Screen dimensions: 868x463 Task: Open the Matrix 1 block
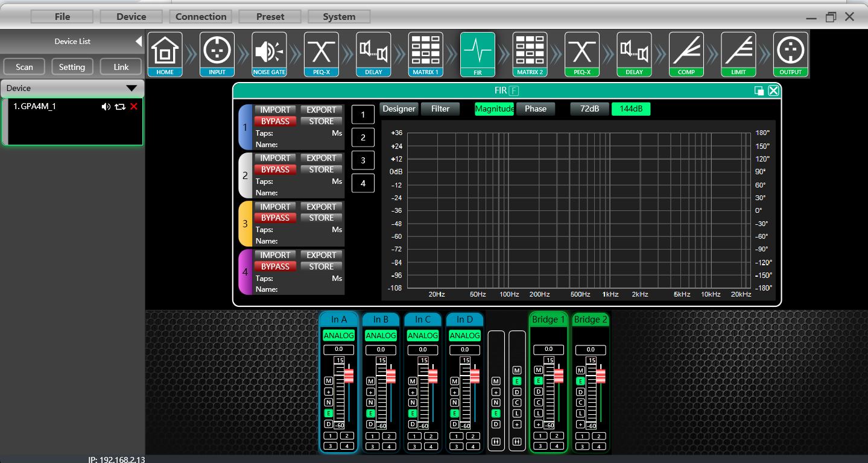[425, 54]
